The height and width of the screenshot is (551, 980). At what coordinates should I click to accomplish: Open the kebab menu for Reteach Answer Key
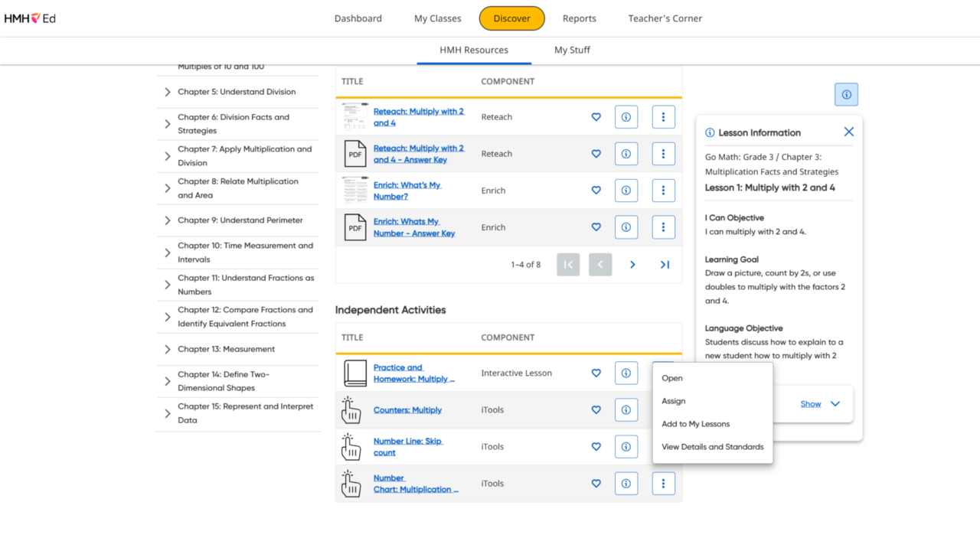coord(663,153)
